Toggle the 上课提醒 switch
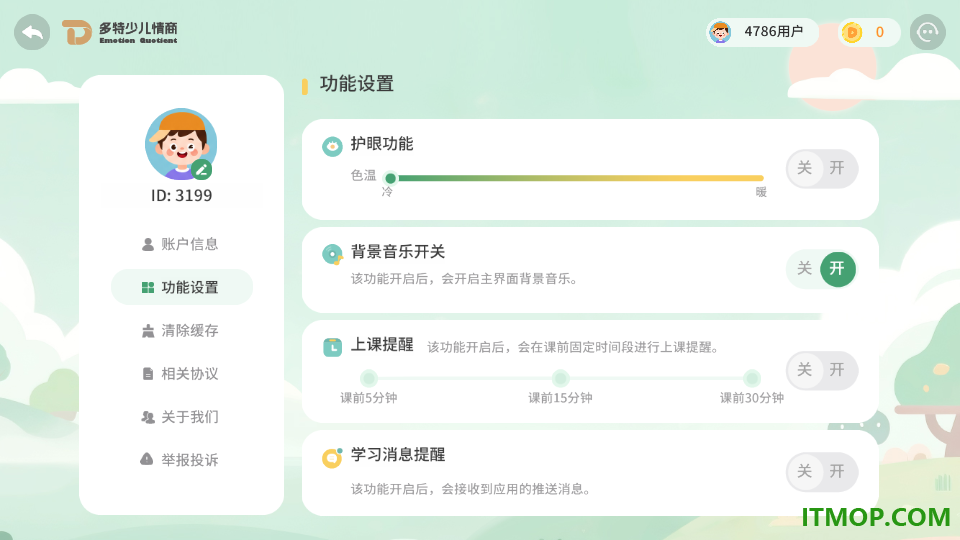The width and height of the screenshot is (960, 540). click(821, 370)
